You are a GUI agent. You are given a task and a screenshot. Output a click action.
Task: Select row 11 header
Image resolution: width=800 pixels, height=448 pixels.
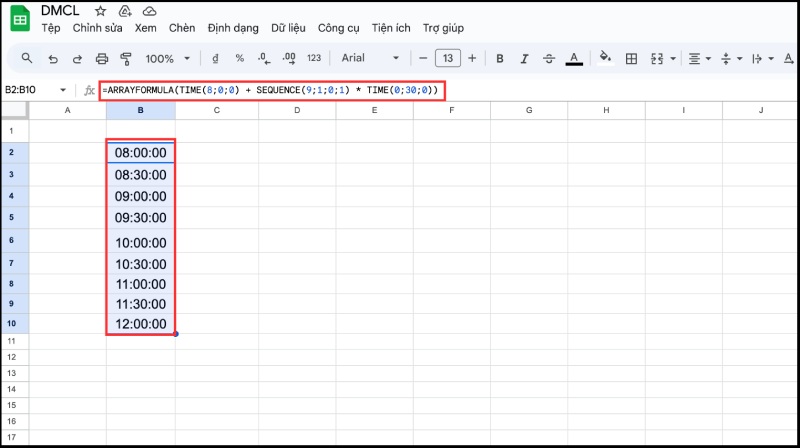pyautogui.click(x=15, y=341)
